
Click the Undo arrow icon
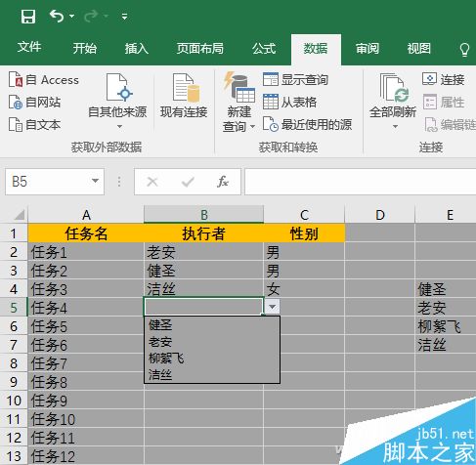[57, 16]
